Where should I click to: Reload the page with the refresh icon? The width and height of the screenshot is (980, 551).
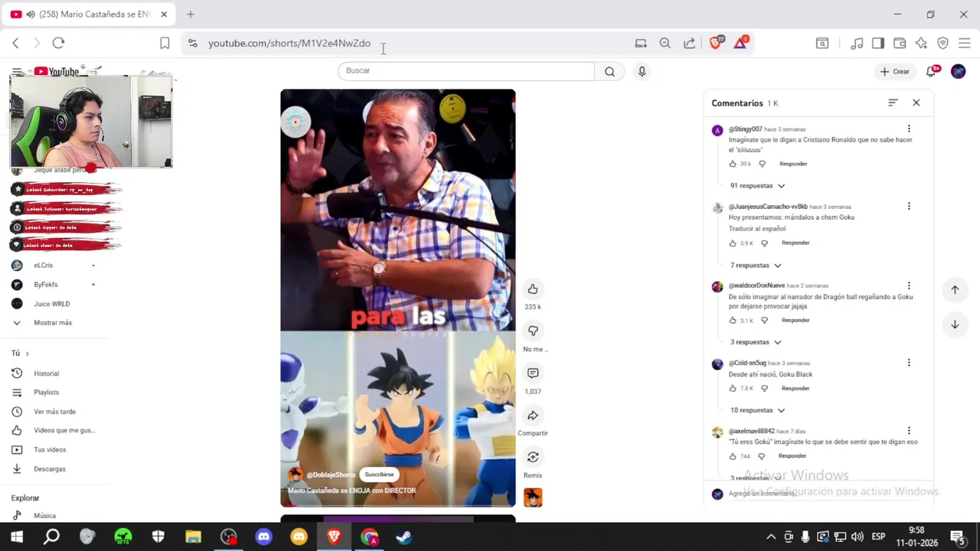coord(58,44)
